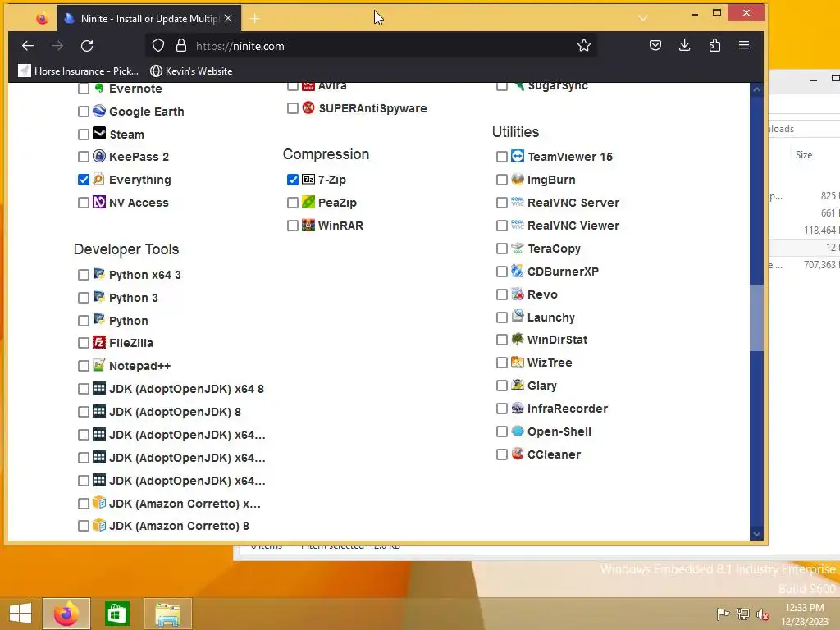Click the Steam app icon
The height and width of the screenshot is (630, 840).
click(99, 134)
